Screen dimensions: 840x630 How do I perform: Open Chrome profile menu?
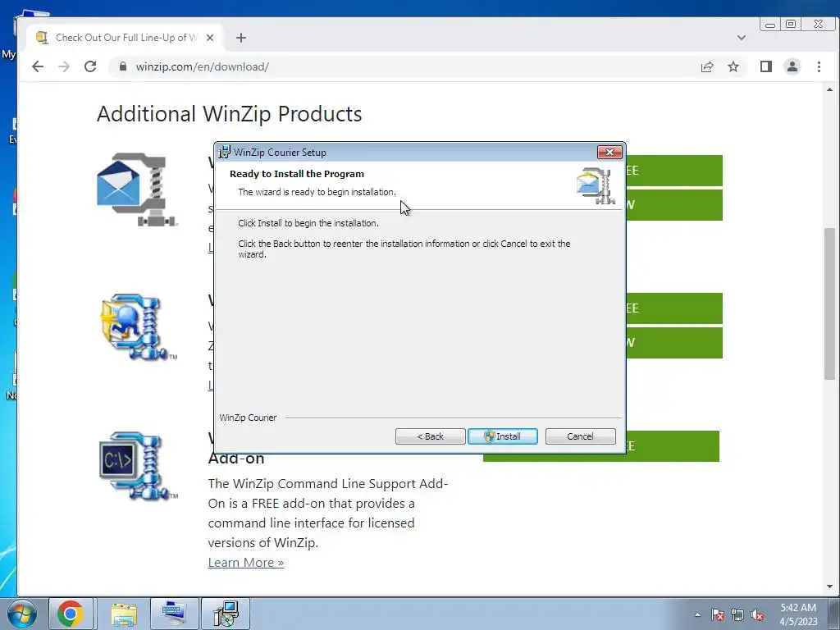click(x=792, y=66)
